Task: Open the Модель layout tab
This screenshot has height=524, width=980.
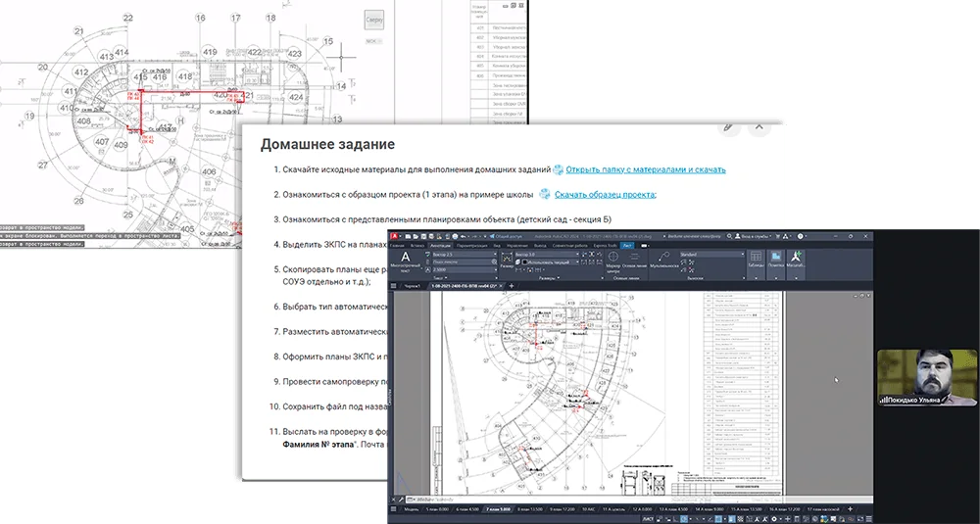Action: pos(412,509)
